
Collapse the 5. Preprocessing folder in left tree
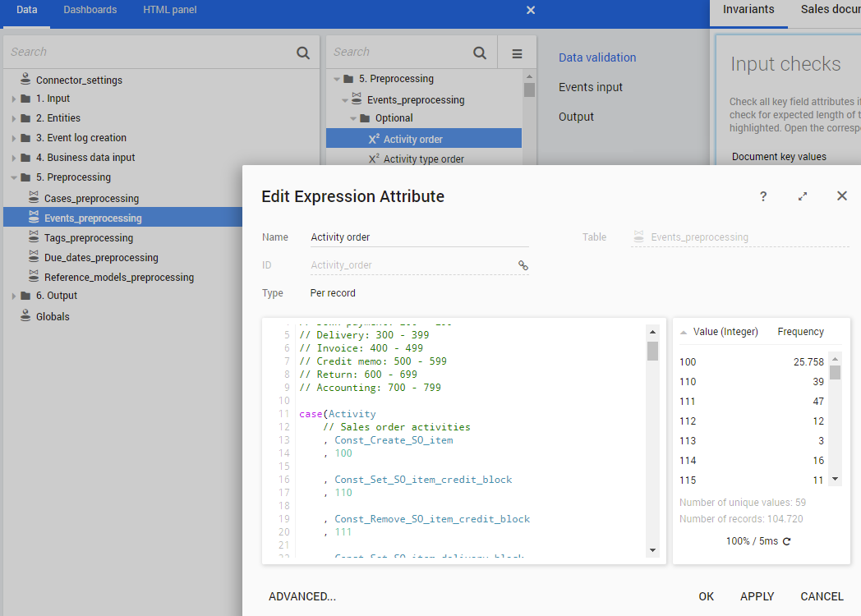[14, 177]
